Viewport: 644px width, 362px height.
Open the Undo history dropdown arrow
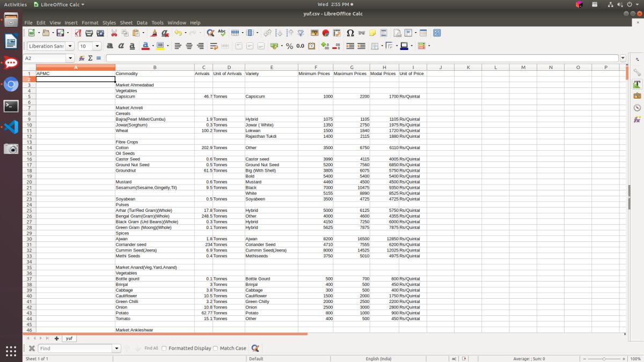[x=186, y=33]
